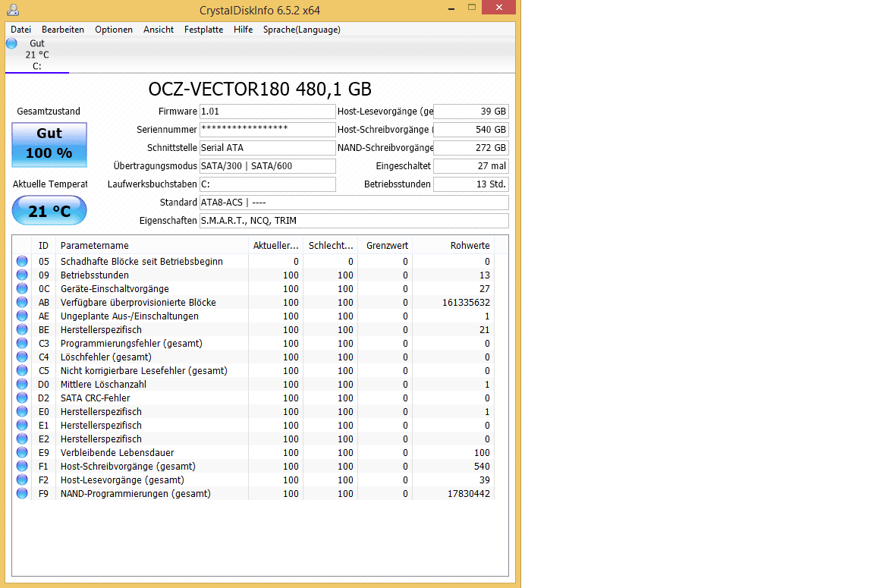Click the Schnittstelle field Serial ATA
Image resolution: width=874 pixels, height=588 pixels.
(x=268, y=148)
